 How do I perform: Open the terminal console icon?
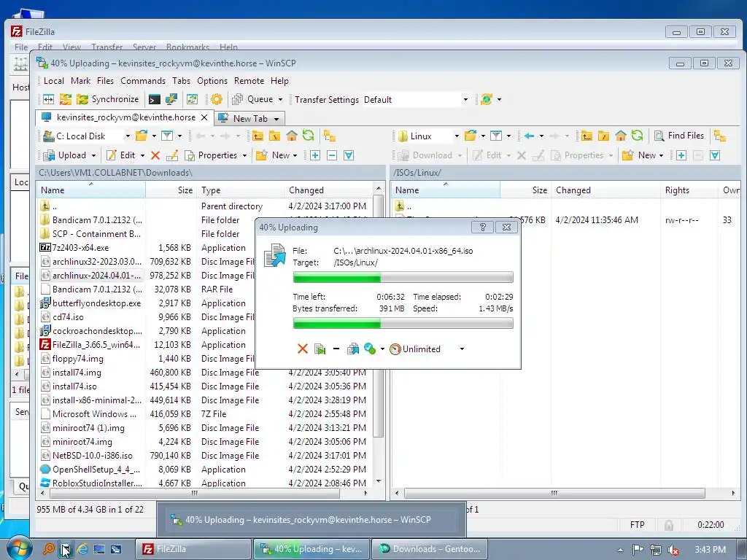click(155, 99)
